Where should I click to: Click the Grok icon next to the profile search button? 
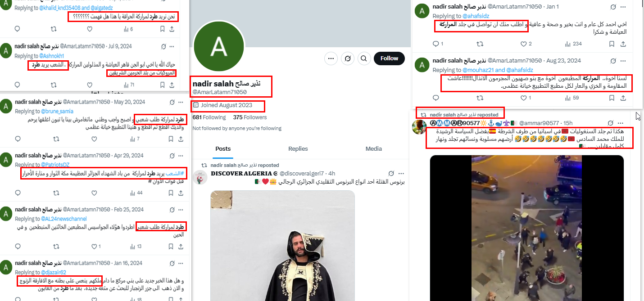pyautogui.click(x=348, y=58)
